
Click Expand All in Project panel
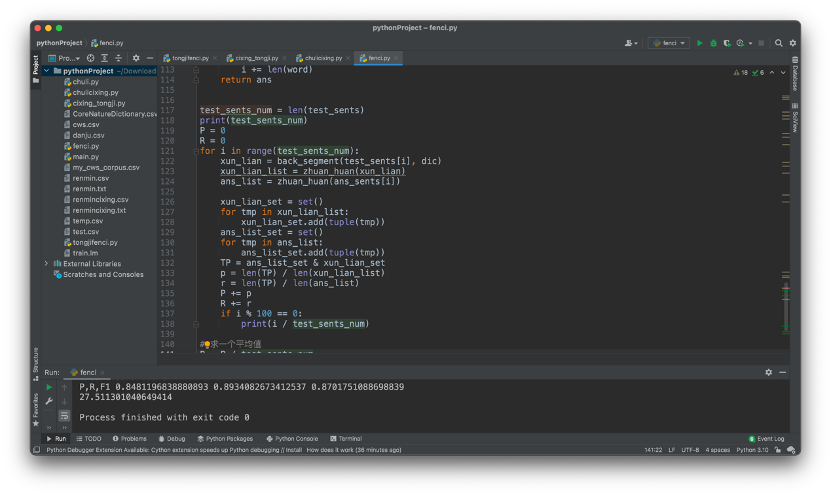click(105, 58)
